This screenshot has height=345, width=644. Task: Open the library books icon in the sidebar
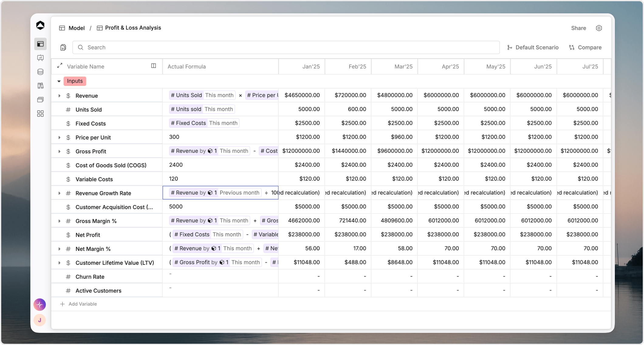tap(40, 86)
